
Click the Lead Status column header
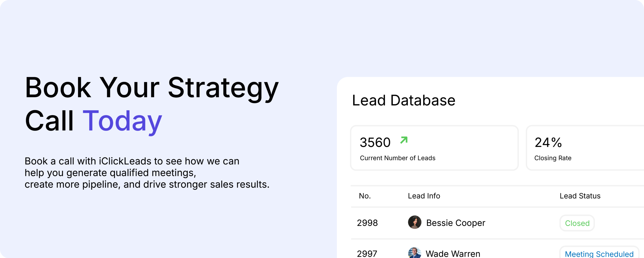580,196
